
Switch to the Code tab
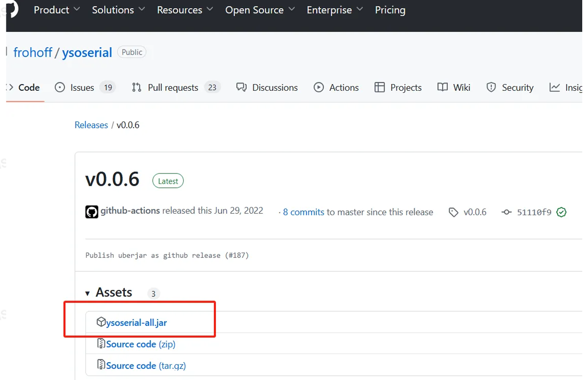[24, 87]
